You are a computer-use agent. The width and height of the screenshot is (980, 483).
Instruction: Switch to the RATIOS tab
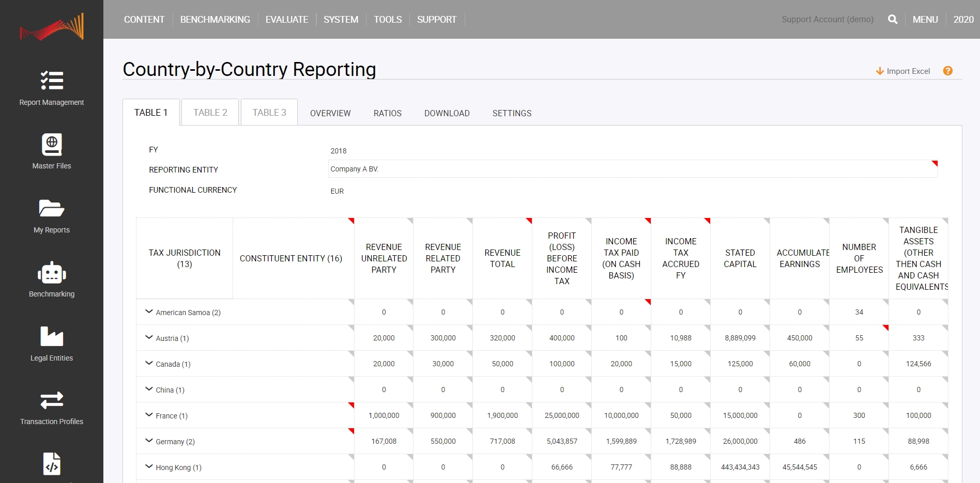tap(387, 113)
